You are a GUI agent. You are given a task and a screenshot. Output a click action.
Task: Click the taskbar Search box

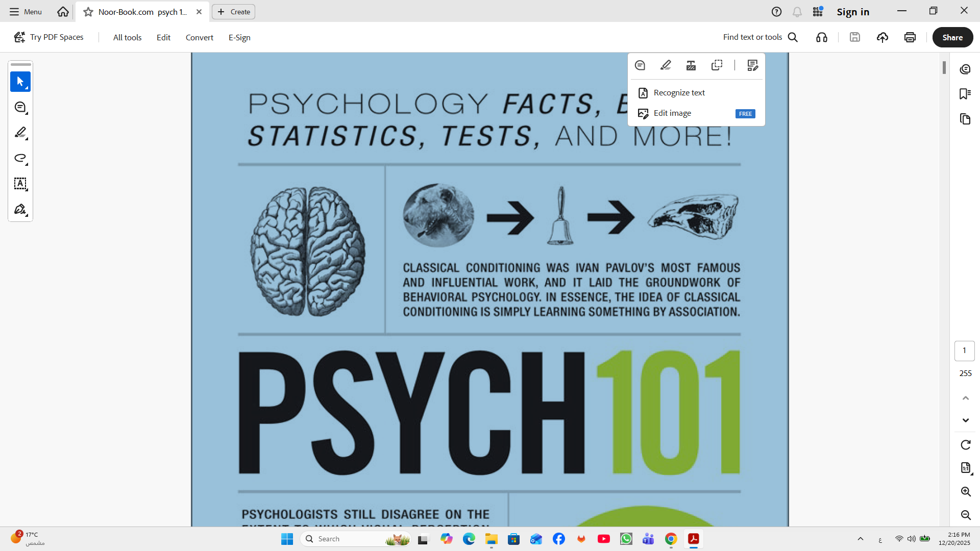pyautogui.click(x=356, y=539)
